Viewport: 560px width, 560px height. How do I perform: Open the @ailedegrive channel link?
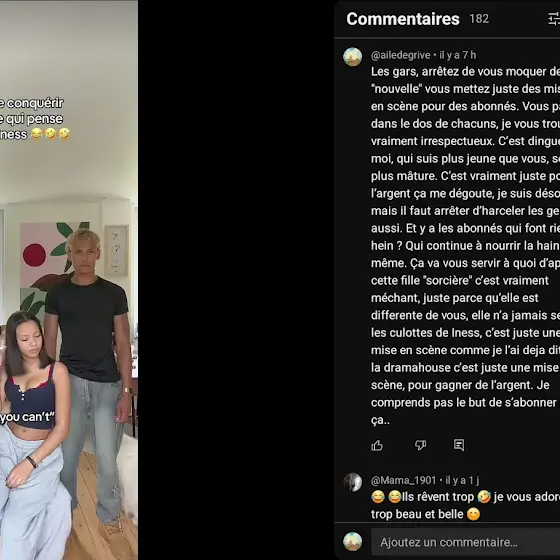(x=400, y=55)
